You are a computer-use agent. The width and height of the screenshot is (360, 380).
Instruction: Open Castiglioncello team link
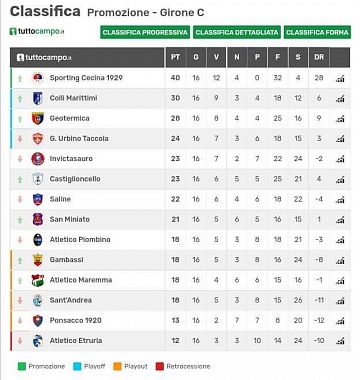75,179
